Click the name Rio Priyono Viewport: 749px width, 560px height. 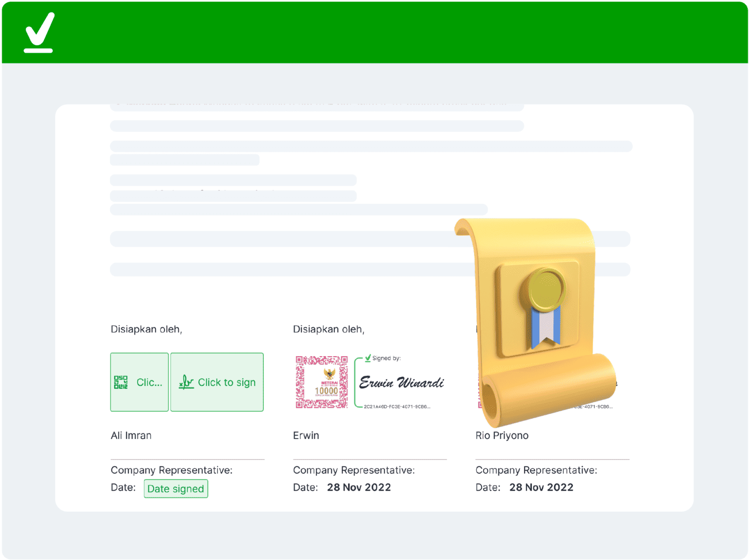click(502, 435)
